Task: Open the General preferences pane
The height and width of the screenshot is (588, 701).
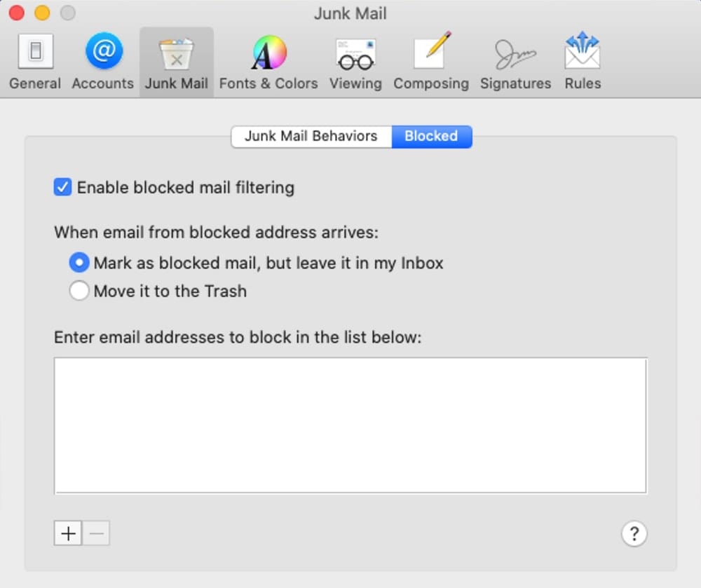Action: tap(35, 62)
